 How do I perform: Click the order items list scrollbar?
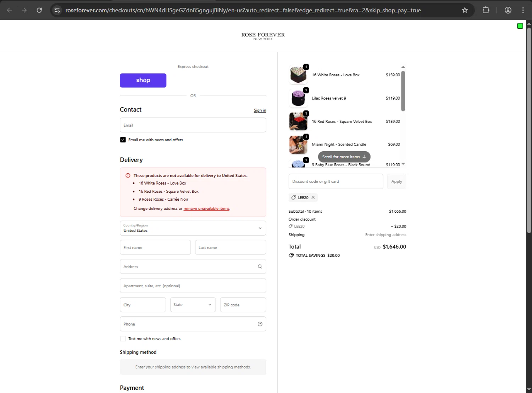[403, 91]
